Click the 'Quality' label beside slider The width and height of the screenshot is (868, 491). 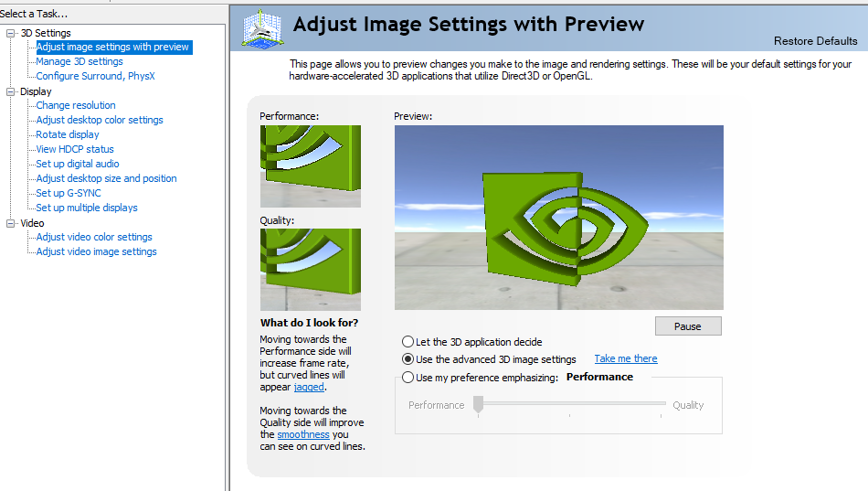pos(688,405)
